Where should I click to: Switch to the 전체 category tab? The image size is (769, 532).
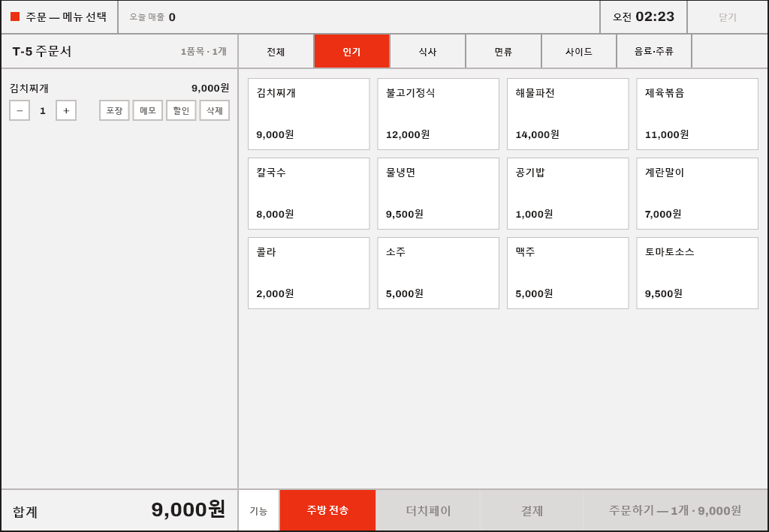coord(276,52)
